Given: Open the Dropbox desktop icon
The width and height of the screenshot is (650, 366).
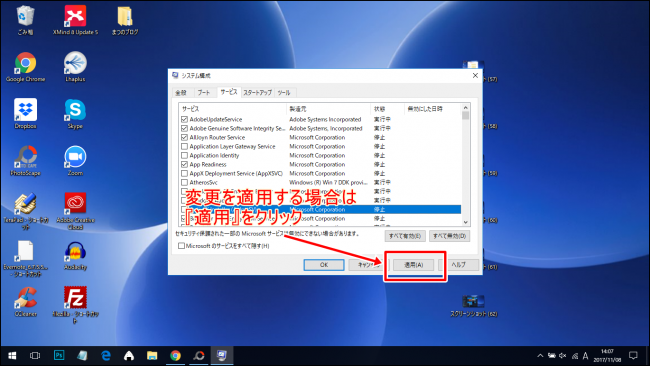Looking at the screenshot, I should click(25, 114).
